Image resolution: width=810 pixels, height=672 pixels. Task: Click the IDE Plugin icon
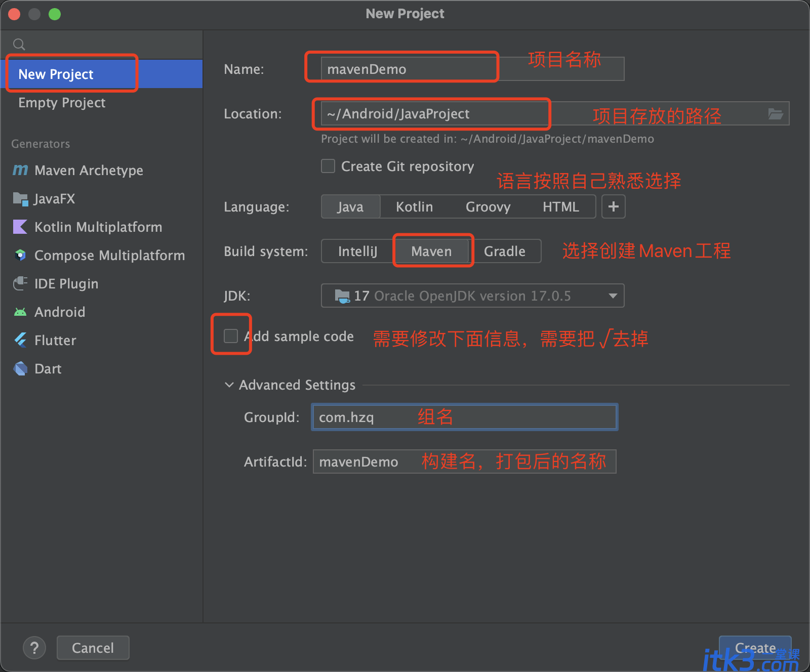pyautogui.click(x=20, y=283)
